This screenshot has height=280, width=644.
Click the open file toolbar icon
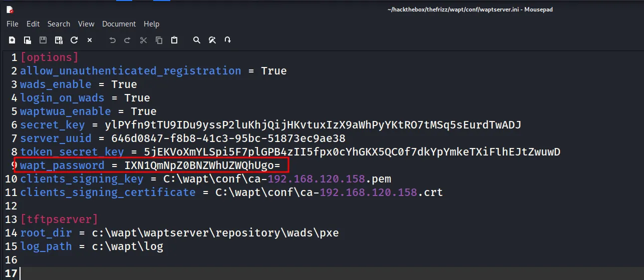point(28,40)
